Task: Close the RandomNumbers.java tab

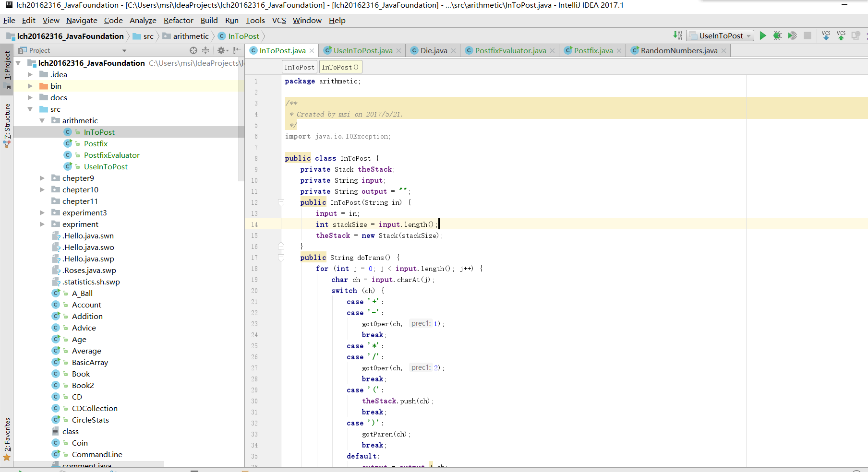Action: pos(723,51)
